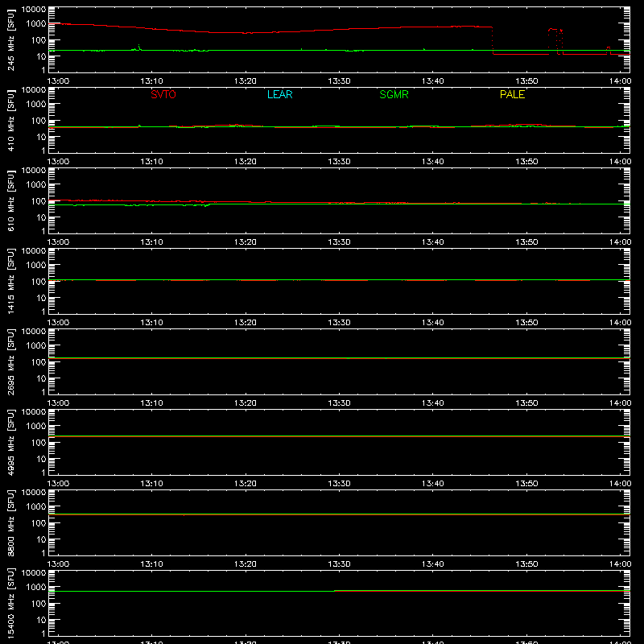Select the 15400 MHz [SFU] axis title
The image size is (644, 644).
tap(11, 603)
